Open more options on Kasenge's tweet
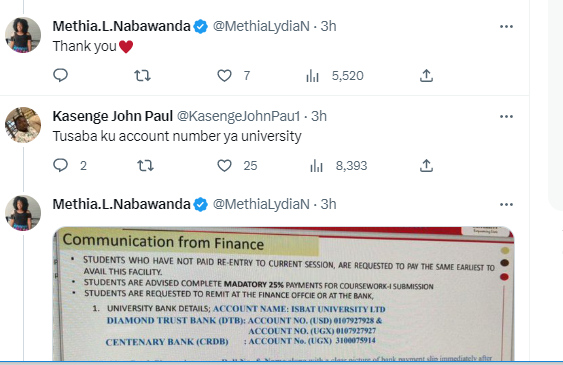This screenshot has width=563, height=365. (506, 116)
